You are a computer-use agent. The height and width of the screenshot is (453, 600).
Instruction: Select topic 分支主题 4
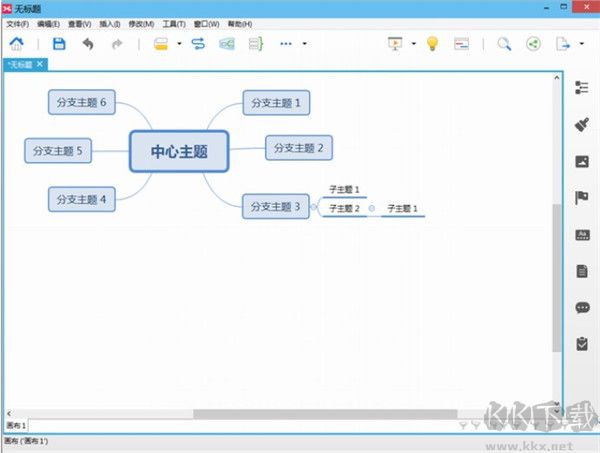point(82,199)
